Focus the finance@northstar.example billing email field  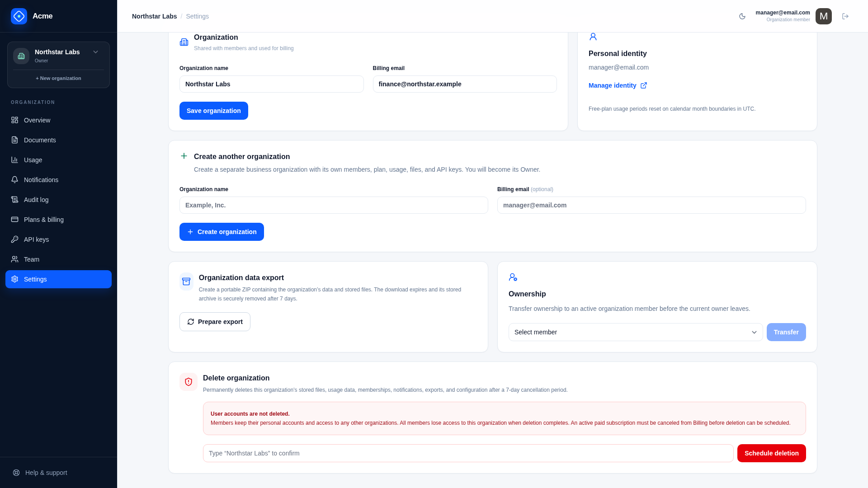point(465,84)
